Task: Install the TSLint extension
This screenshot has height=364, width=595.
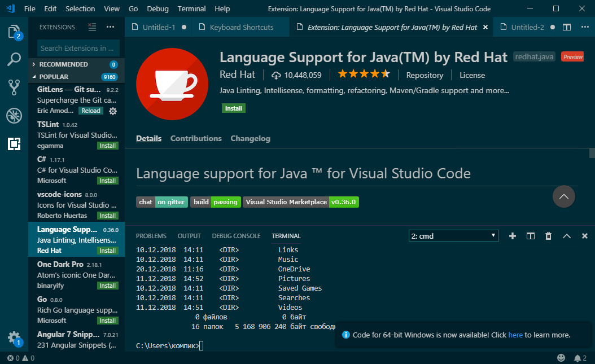Action: tap(107, 146)
